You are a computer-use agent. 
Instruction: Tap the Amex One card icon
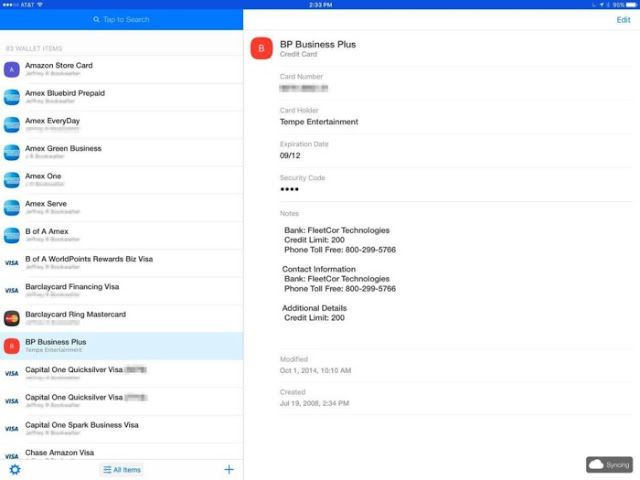(x=12, y=180)
